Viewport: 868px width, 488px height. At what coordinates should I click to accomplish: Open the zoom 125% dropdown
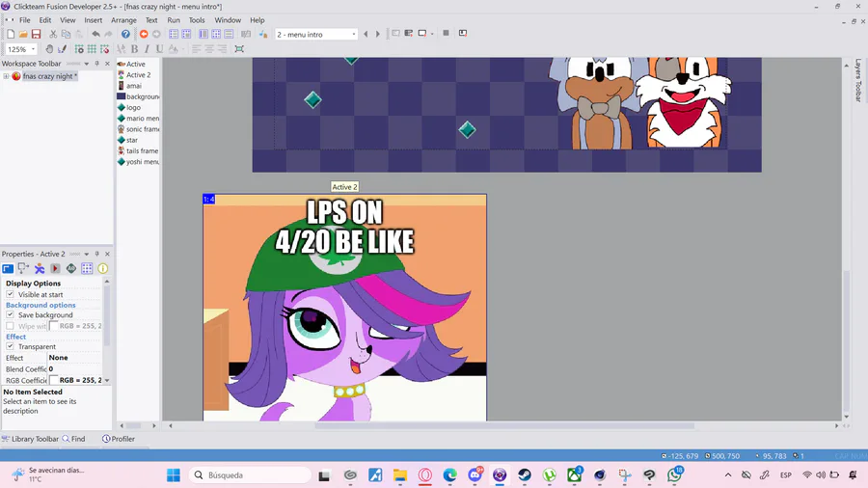point(33,49)
